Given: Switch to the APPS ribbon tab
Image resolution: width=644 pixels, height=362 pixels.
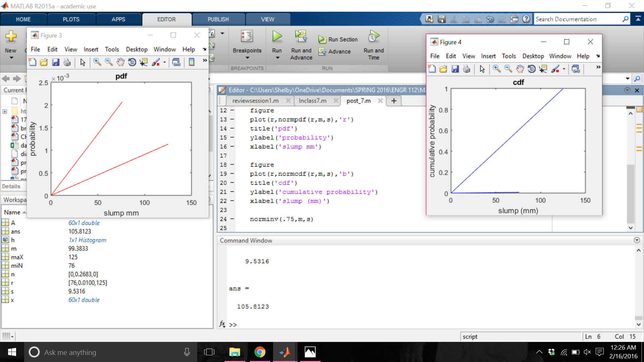Looking at the screenshot, I should click(x=118, y=19).
